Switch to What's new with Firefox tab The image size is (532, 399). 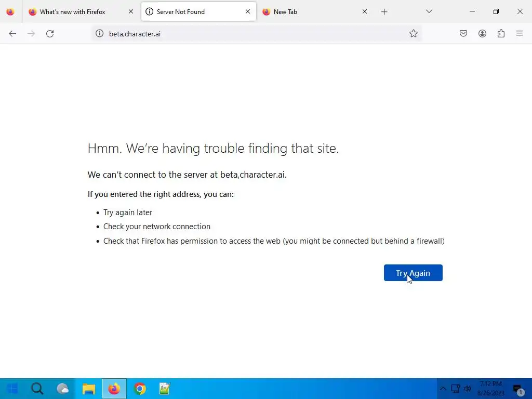point(82,12)
